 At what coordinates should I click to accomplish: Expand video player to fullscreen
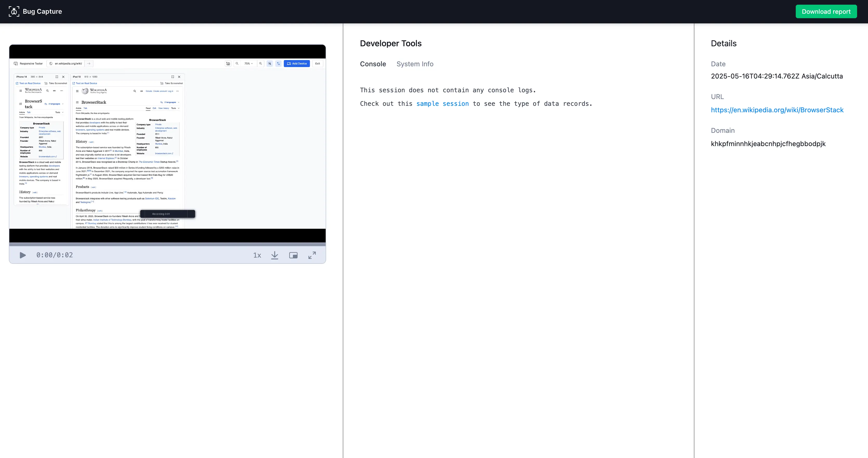coord(312,255)
